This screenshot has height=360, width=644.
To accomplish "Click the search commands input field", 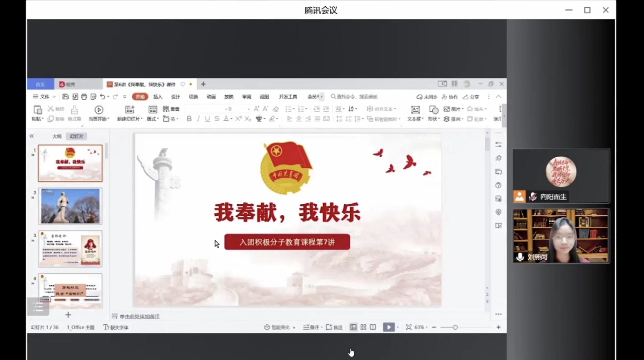I will tap(354, 97).
